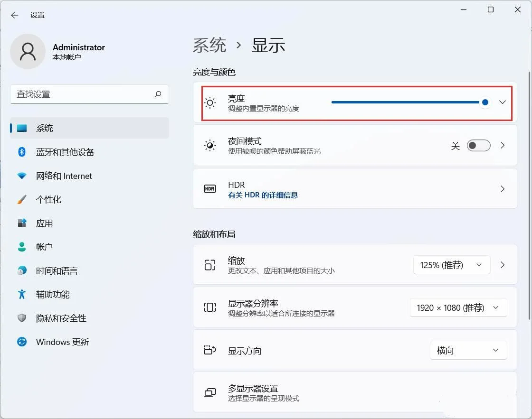Select 时间和语言 in the sidebar
Image resolution: width=532 pixels, height=419 pixels.
pos(90,270)
